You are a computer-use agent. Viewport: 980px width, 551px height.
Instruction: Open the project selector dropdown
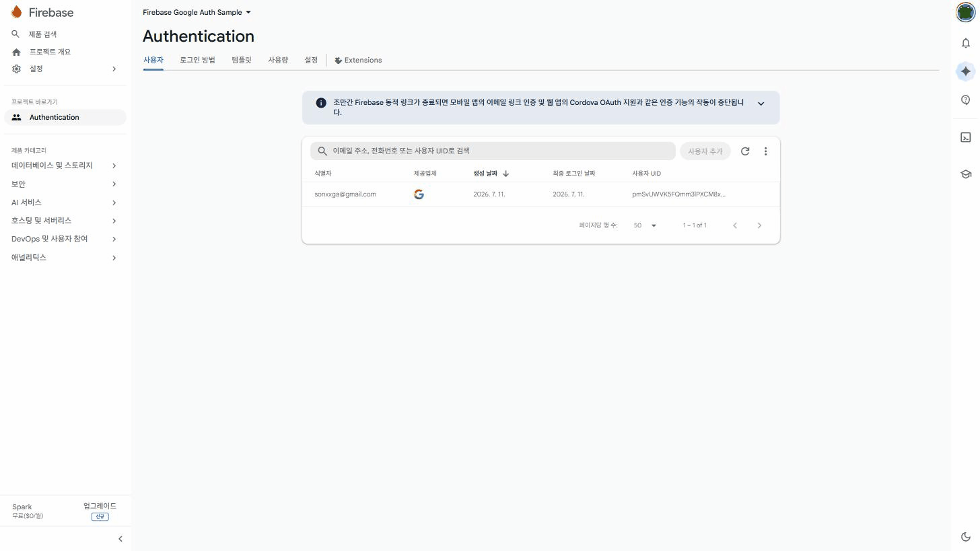click(x=197, y=12)
